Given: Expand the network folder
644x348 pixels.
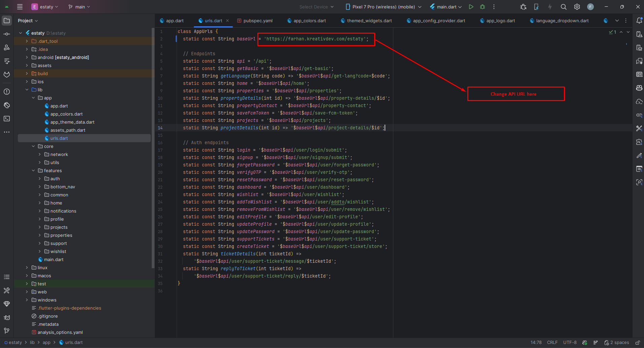Looking at the screenshot, I should tap(40, 154).
